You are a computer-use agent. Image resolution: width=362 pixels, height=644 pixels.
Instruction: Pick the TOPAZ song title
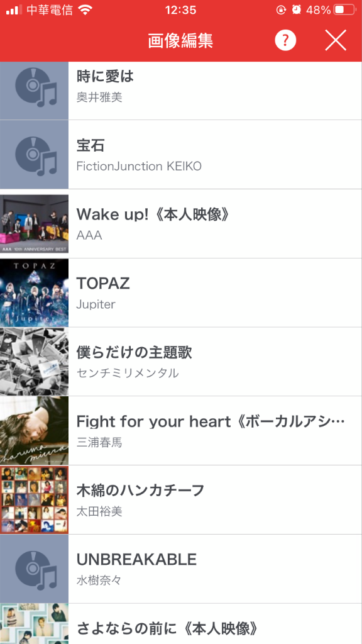pyautogui.click(x=103, y=284)
